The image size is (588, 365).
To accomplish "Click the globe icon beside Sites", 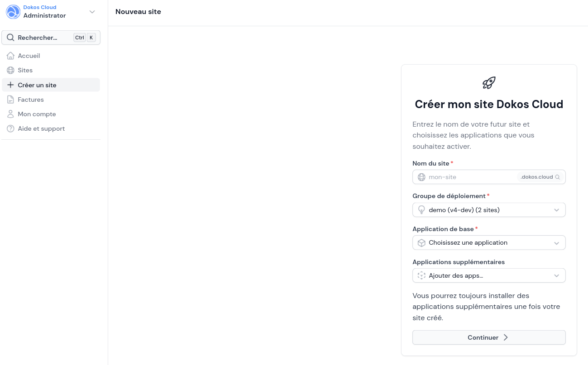I will point(10,70).
